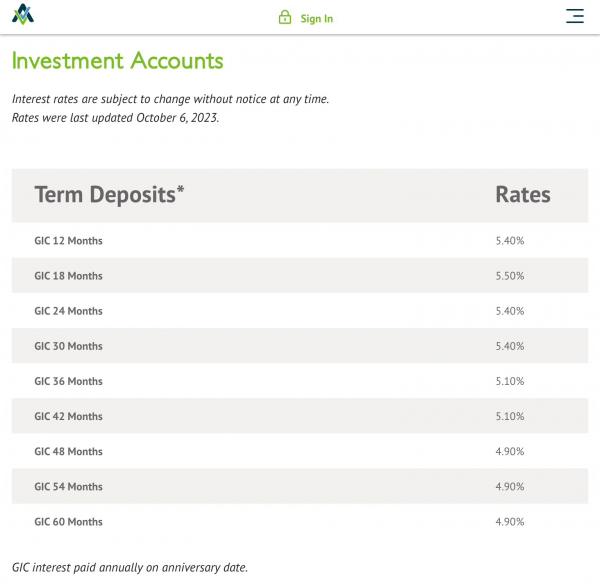Click the 4.90% rate for 60 Months

[509, 521]
